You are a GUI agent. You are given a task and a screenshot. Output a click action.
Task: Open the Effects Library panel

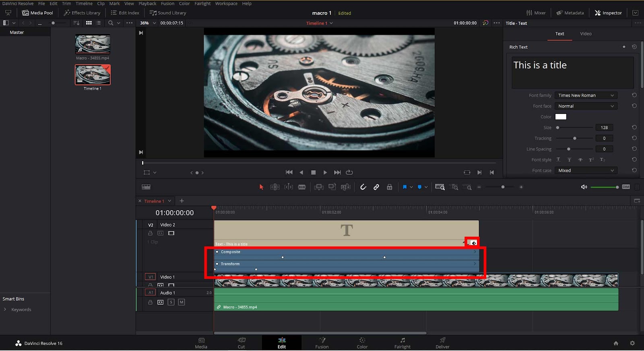(x=82, y=13)
